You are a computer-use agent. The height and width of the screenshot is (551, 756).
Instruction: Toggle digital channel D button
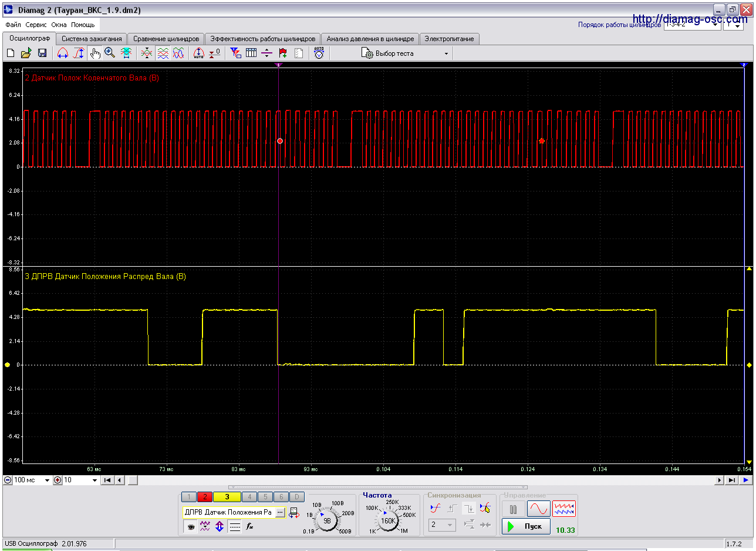297,497
